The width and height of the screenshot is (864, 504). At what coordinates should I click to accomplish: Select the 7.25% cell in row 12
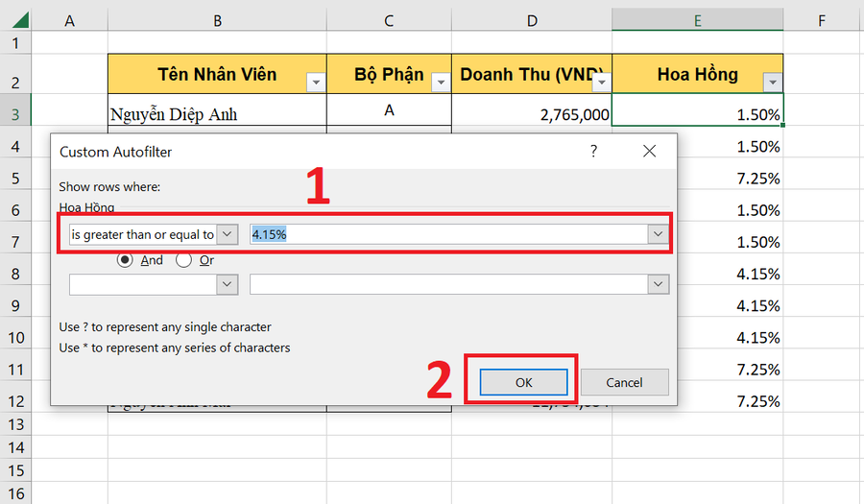pos(731,396)
